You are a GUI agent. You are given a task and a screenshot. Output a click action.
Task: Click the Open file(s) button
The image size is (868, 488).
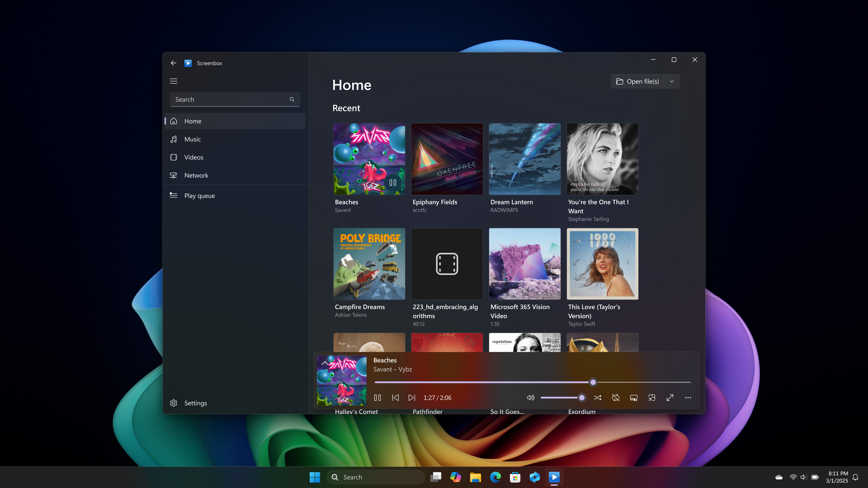coord(637,82)
